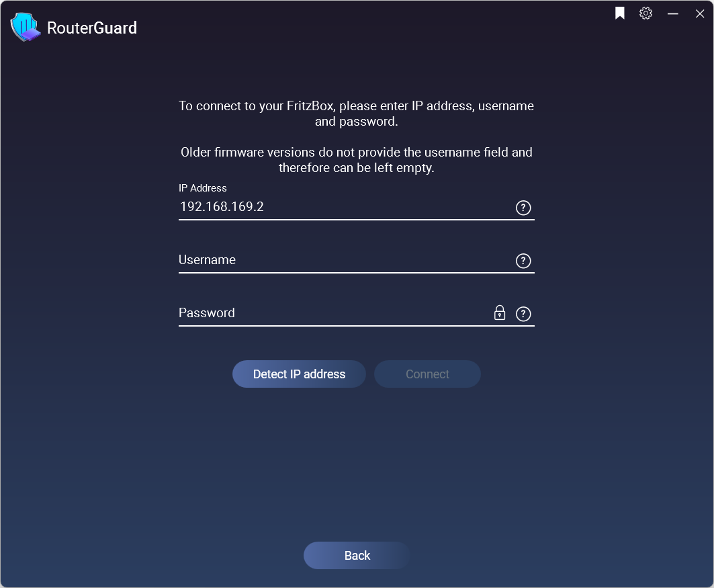Go back using the Back button
Viewport: 714px width, 588px height.
coord(357,555)
